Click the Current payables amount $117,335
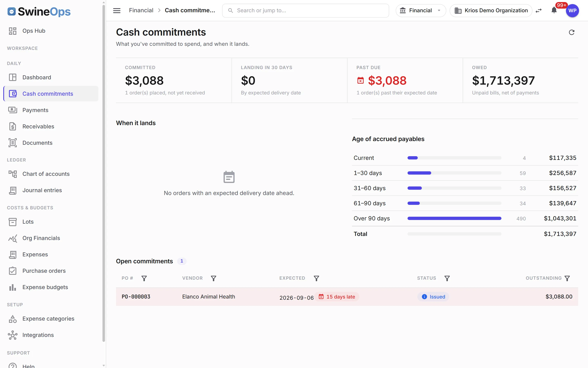 (x=562, y=158)
